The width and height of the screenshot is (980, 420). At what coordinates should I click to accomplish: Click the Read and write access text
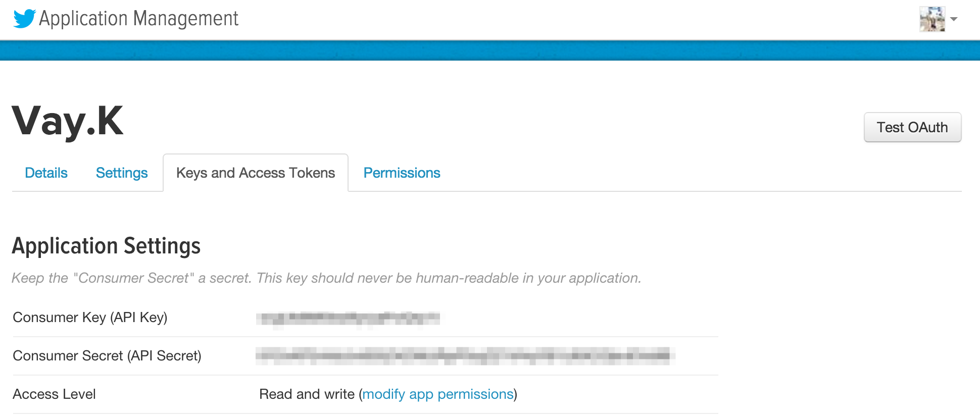[x=307, y=394]
